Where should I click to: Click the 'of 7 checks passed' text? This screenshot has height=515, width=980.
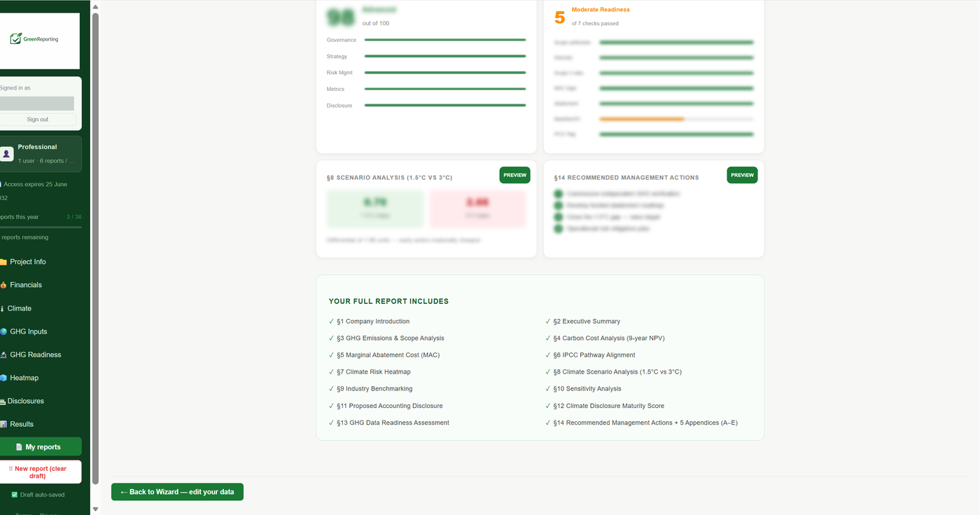click(x=595, y=23)
